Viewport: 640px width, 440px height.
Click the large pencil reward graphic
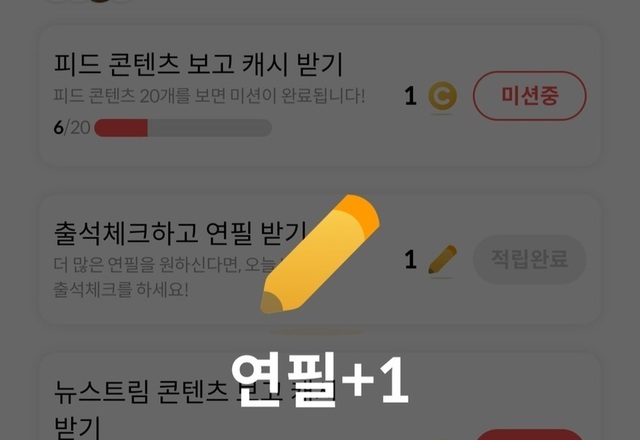[x=320, y=254]
